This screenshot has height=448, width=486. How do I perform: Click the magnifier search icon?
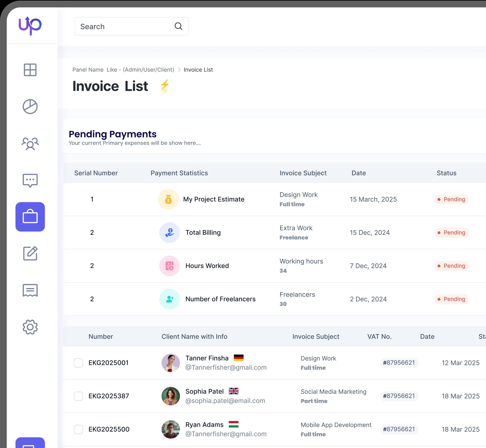pos(178,26)
